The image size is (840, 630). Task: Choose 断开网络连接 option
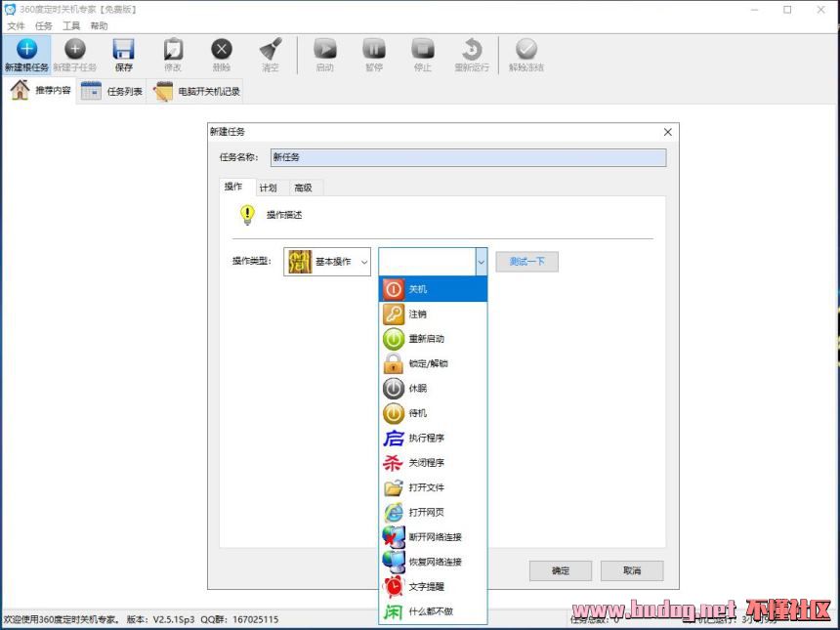(433, 537)
